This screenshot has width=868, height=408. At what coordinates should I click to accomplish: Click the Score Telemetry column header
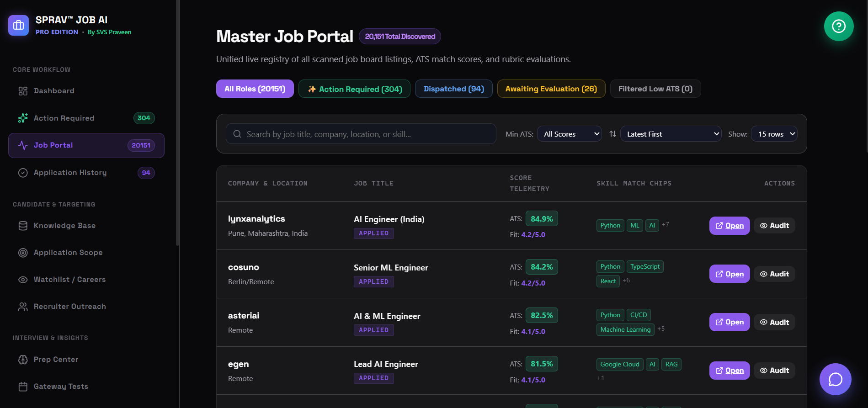(529, 183)
